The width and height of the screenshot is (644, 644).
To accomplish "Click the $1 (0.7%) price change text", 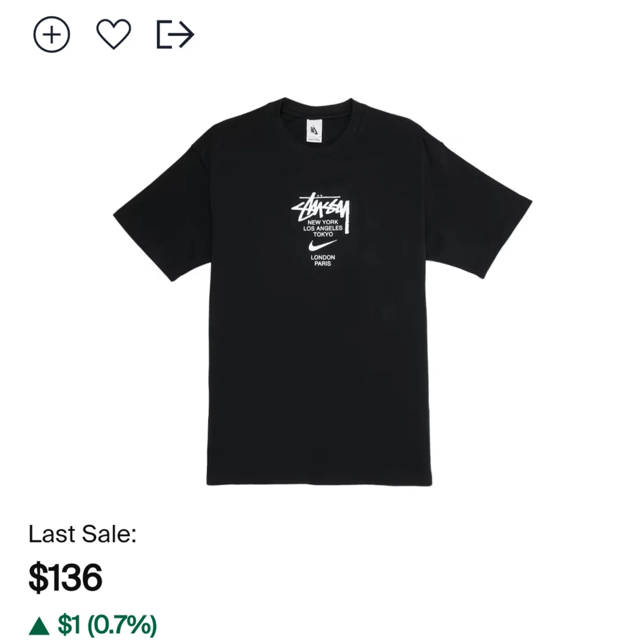I will pyautogui.click(x=107, y=625).
